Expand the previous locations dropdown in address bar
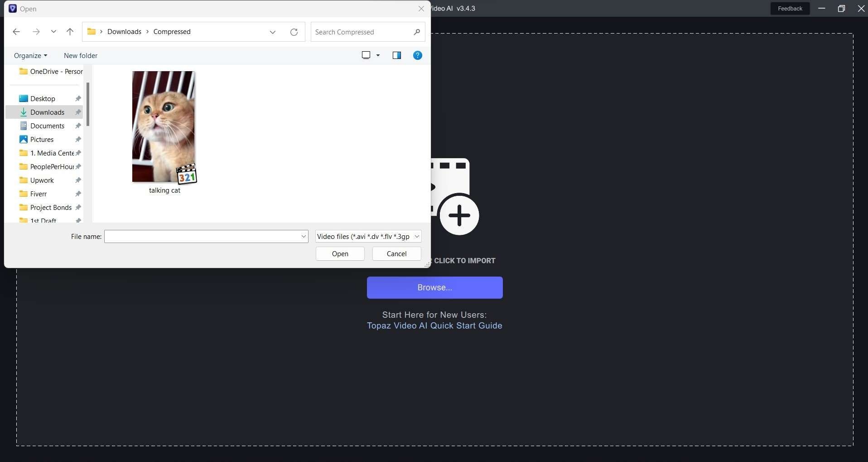The image size is (868, 462). 272,32
